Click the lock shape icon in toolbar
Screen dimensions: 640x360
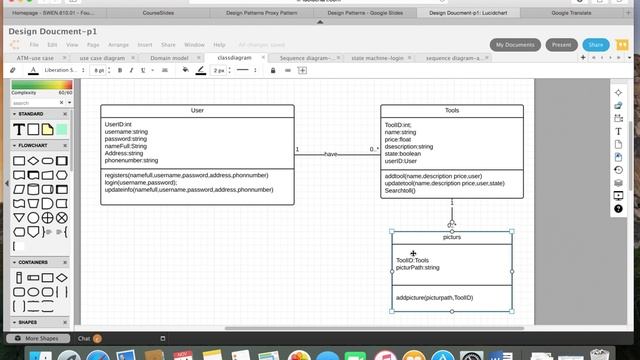tap(273, 70)
